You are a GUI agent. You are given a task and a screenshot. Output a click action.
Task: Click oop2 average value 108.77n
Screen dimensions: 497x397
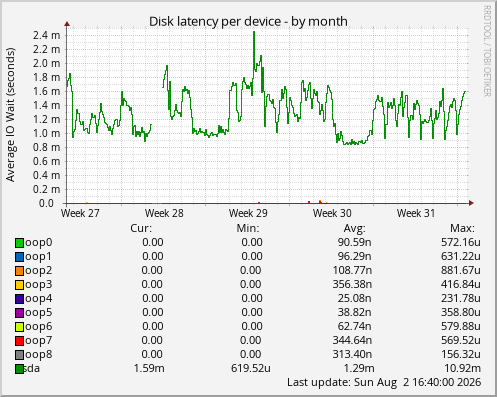(x=352, y=270)
